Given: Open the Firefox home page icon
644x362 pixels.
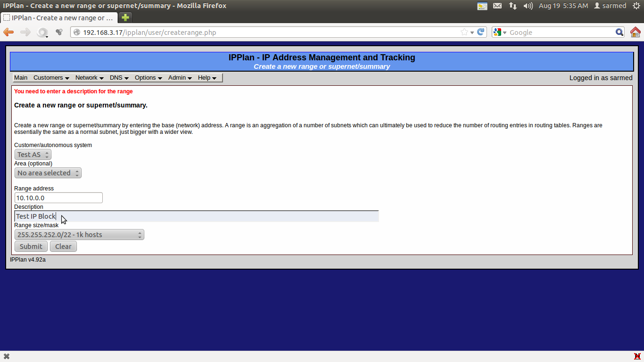Looking at the screenshot, I should 636,32.
